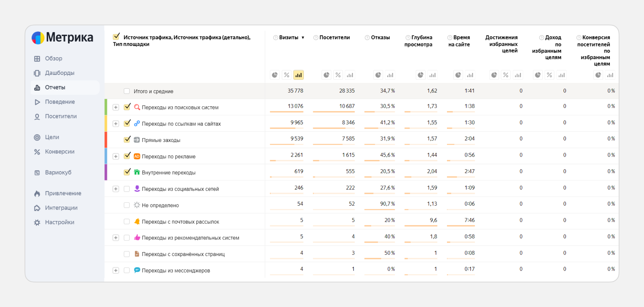The height and width of the screenshot is (307, 644).
Task: Expand Переходы по ссылкам на сайтах row
Action: coord(116,124)
